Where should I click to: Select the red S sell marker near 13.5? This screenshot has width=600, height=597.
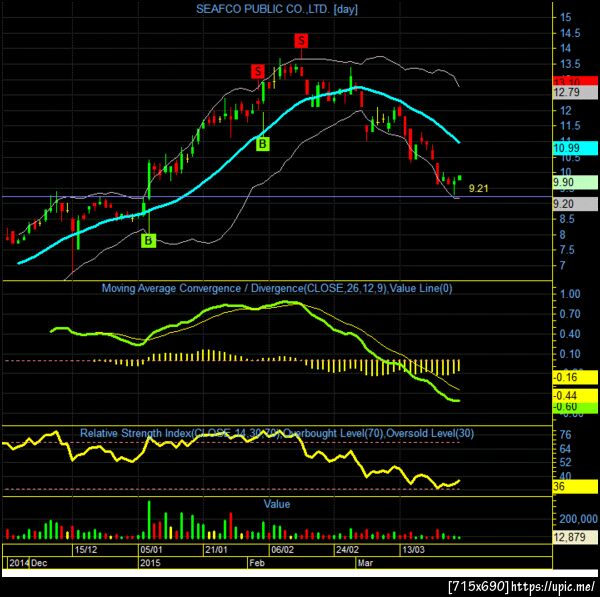click(258, 71)
